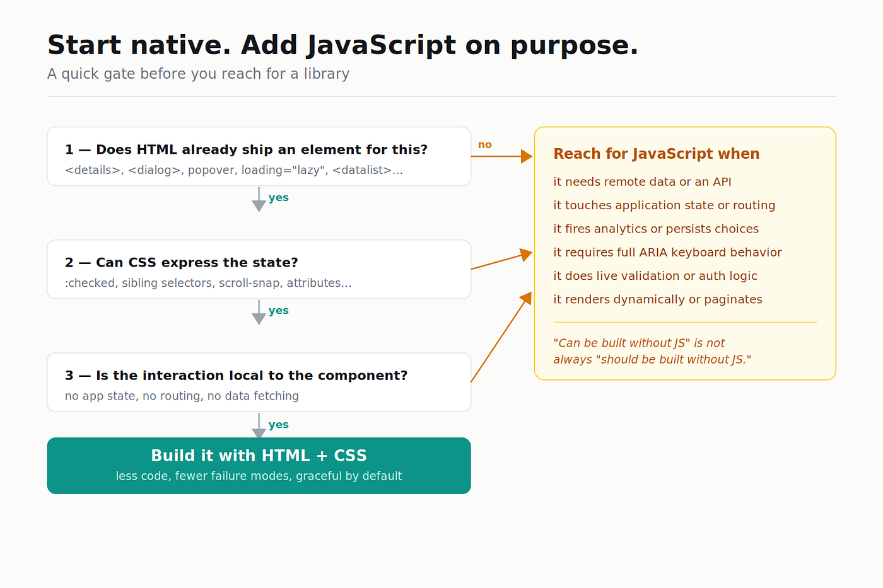Click the 'yes' label below step 1
Image resolution: width=883 pixels, height=588 pixels.
click(x=278, y=198)
